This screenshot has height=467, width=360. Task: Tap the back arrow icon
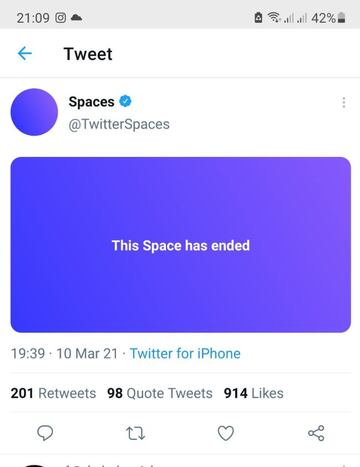(x=25, y=53)
